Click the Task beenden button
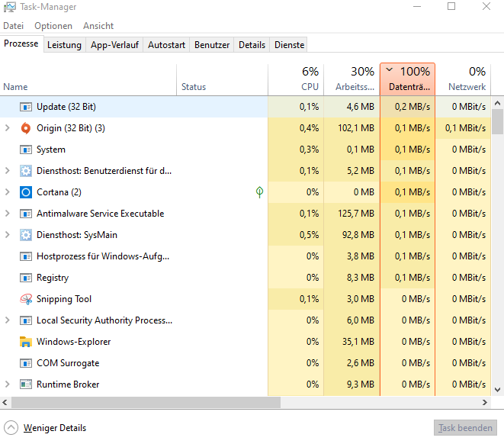The width and height of the screenshot is (504, 444). (x=465, y=428)
